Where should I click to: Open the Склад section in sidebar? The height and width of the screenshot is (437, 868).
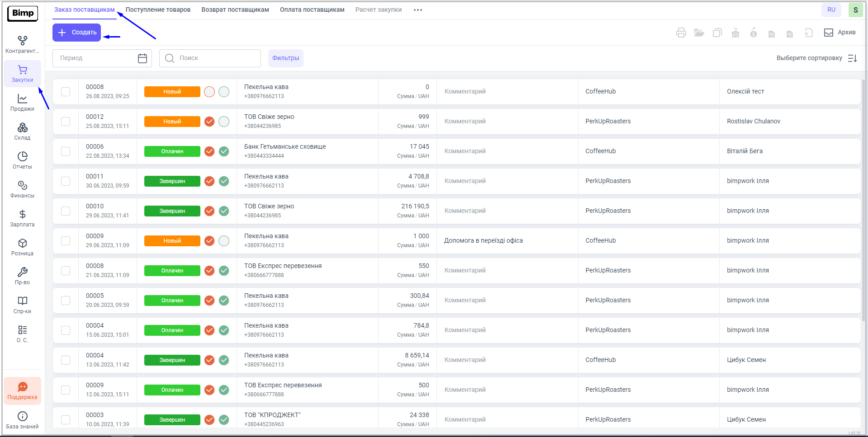22,131
